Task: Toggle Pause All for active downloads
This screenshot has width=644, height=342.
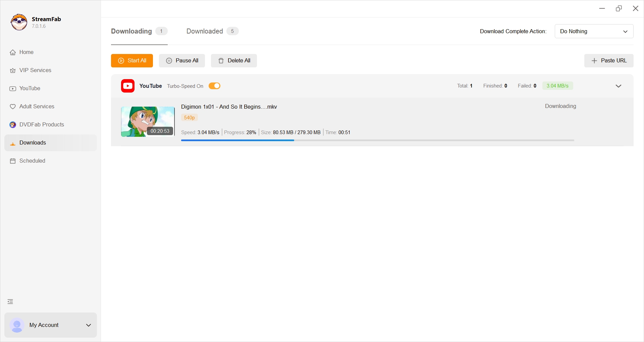Action: click(182, 61)
